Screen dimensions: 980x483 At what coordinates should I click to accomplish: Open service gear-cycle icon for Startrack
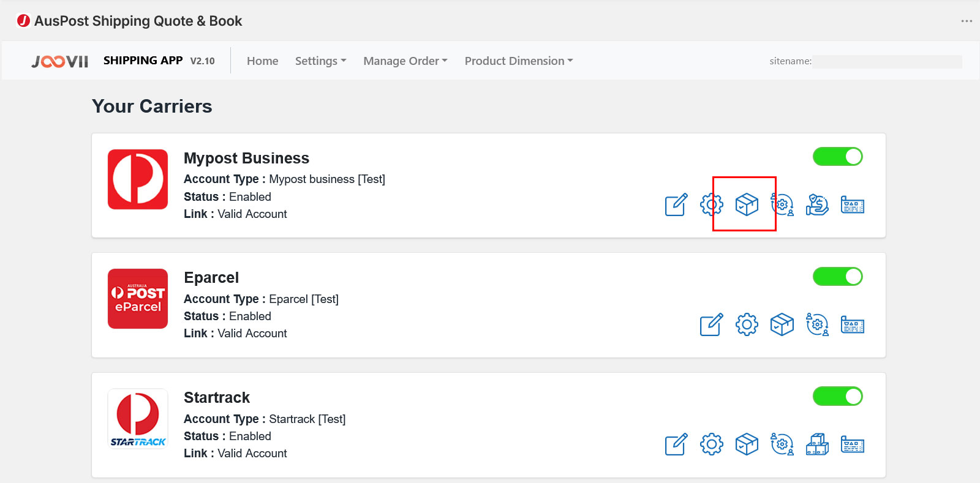782,444
